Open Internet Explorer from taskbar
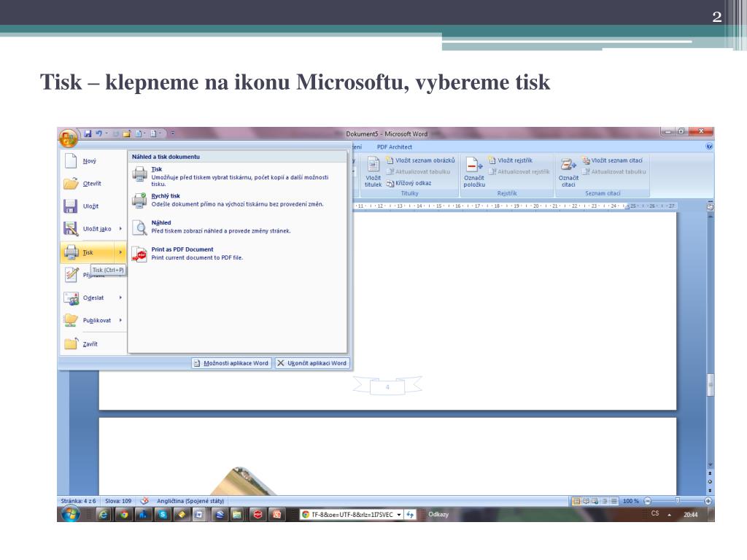 pos(104,514)
